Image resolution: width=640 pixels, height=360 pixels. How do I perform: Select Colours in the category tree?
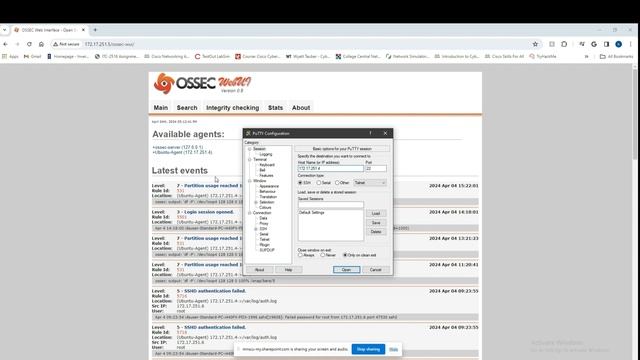(x=265, y=208)
